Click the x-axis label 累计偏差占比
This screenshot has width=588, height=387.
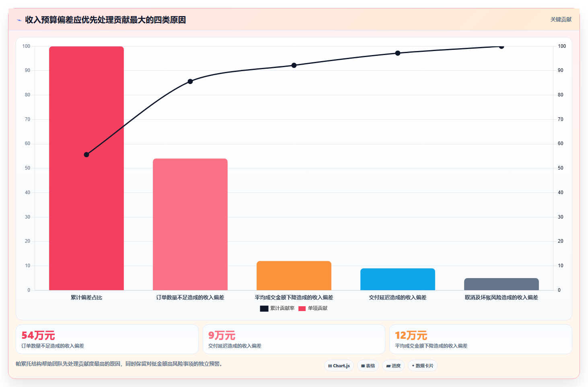(86, 297)
